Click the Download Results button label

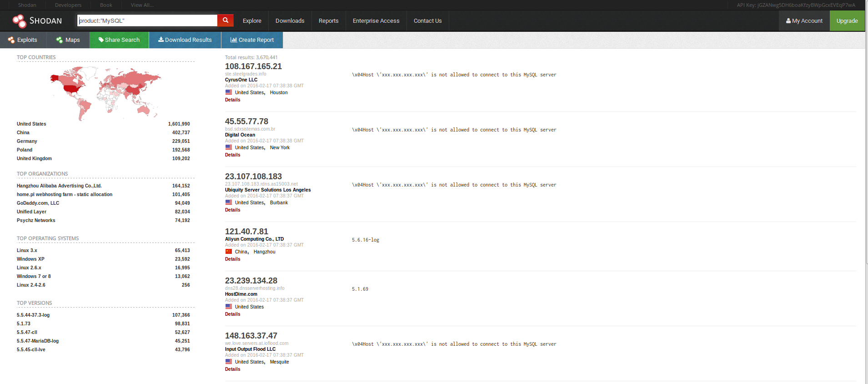(188, 40)
